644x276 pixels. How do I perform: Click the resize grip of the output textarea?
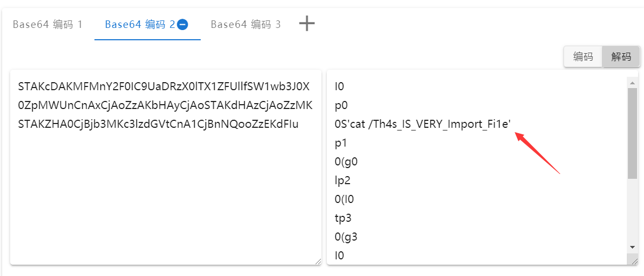[634, 261]
